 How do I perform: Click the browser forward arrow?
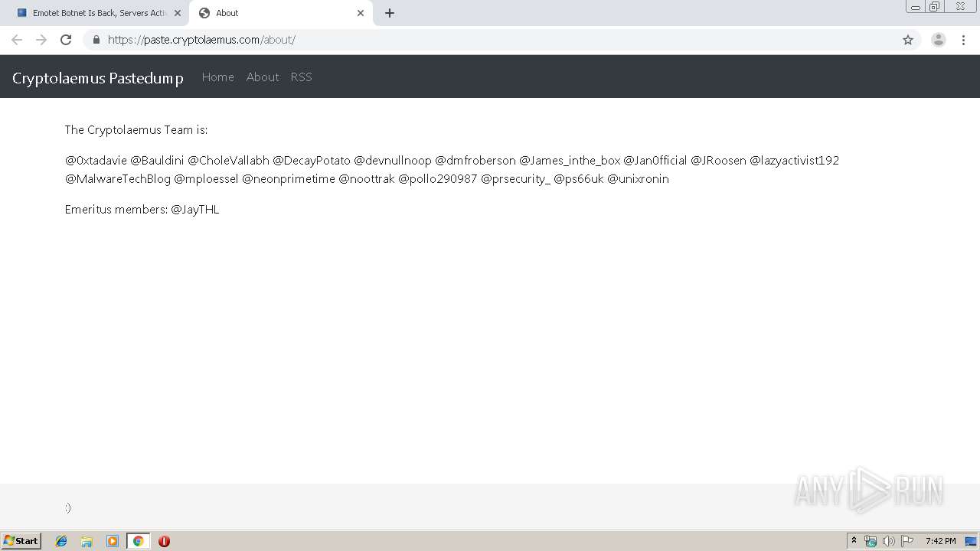(x=41, y=40)
